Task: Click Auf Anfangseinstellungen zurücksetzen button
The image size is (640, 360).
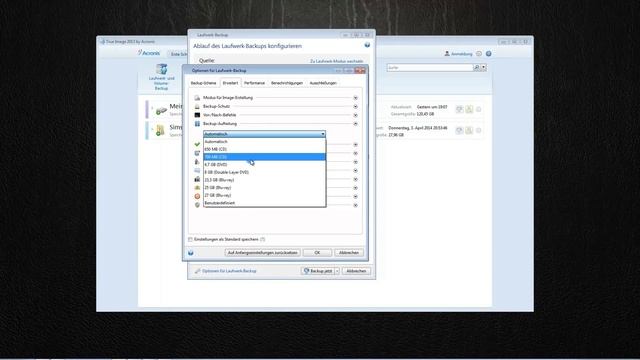Action: tap(262, 253)
